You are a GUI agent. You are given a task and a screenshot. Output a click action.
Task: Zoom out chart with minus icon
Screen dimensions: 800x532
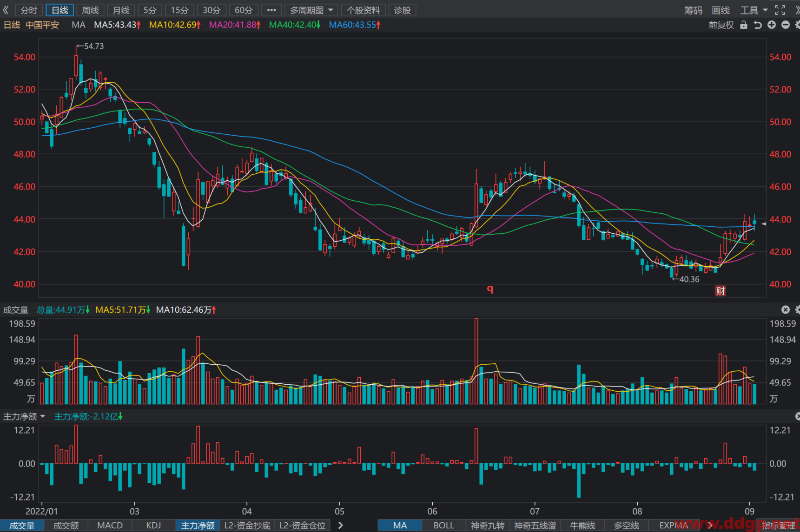pos(786,25)
